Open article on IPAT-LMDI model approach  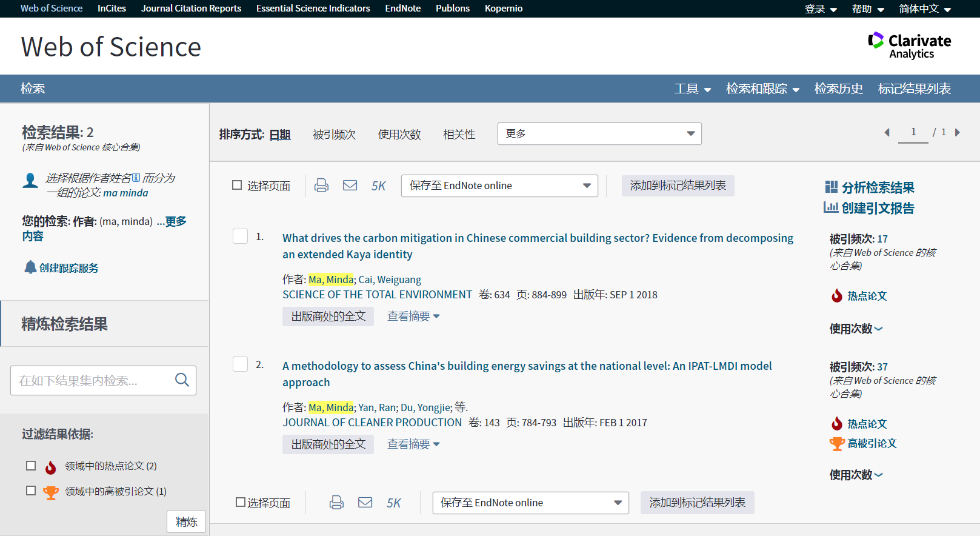[x=527, y=374]
